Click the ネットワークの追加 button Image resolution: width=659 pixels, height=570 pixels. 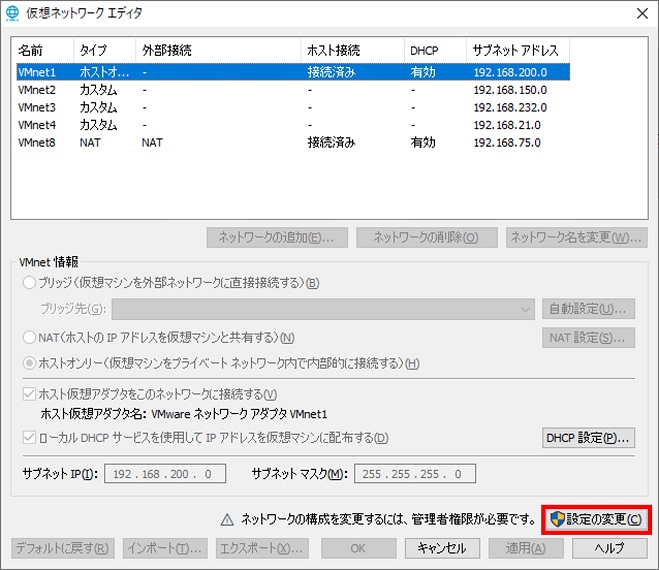point(276,238)
